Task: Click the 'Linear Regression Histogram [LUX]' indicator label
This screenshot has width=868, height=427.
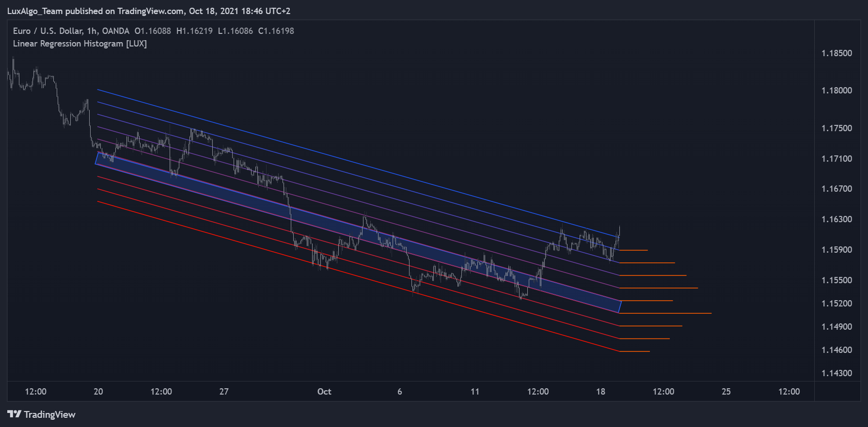Action: [80, 44]
